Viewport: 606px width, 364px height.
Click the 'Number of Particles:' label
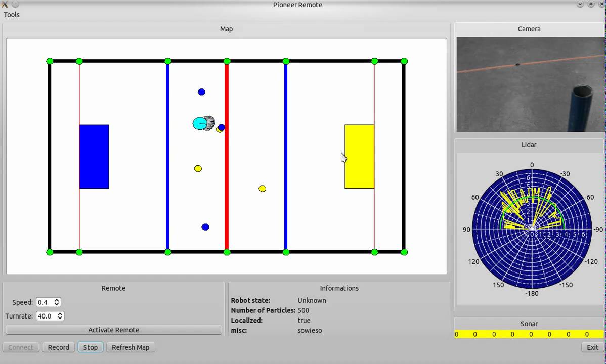[x=263, y=311]
